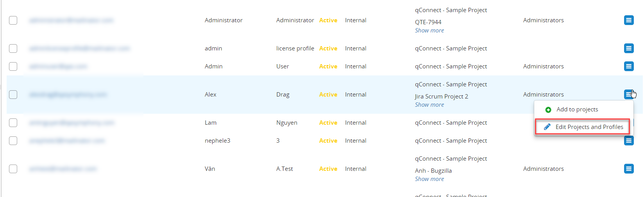Check the box for admin license profile

[x=13, y=48]
